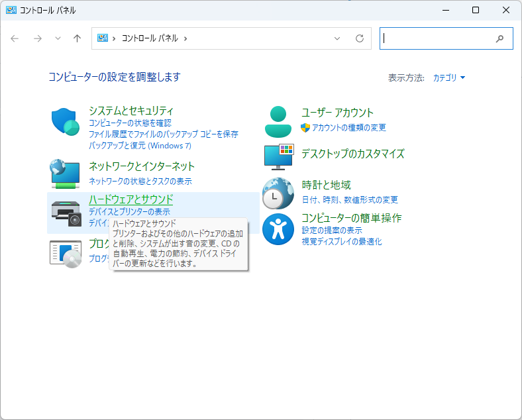Open ユーザー アカウント category link
This screenshot has width=522, height=420.
(x=338, y=113)
